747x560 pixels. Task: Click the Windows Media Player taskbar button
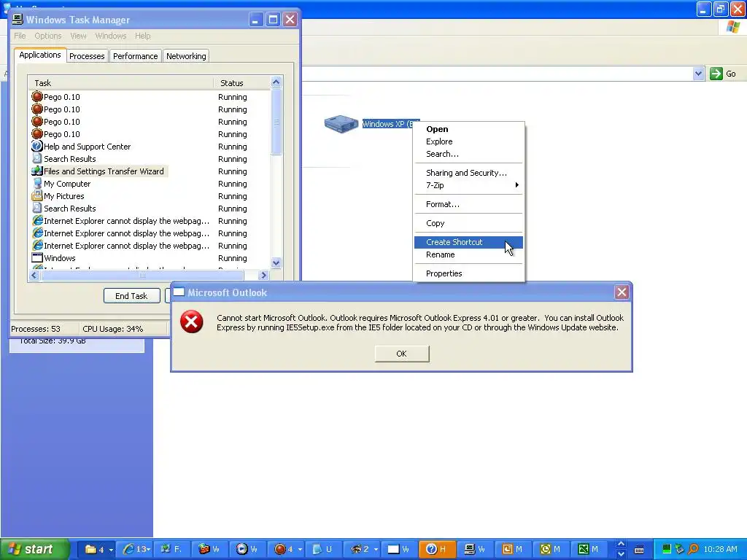tap(247, 549)
